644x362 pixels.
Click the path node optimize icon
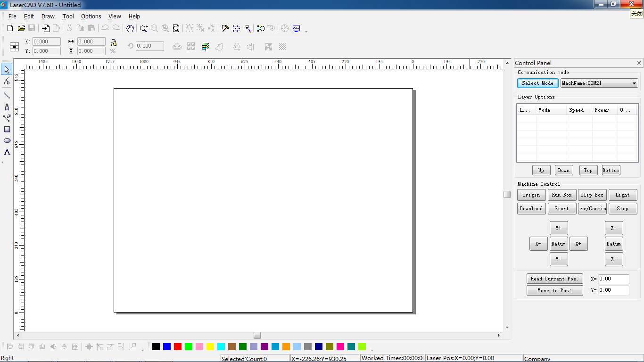(x=261, y=28)
